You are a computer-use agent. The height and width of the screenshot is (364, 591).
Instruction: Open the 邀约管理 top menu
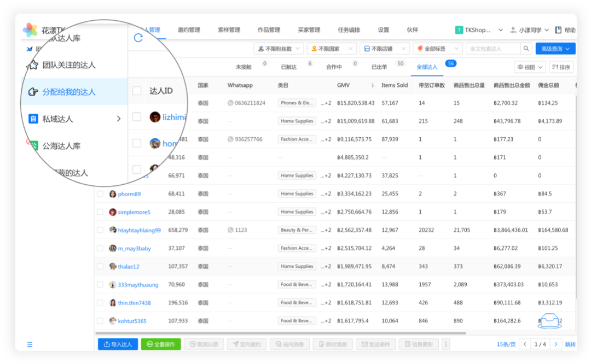[189, 30]
